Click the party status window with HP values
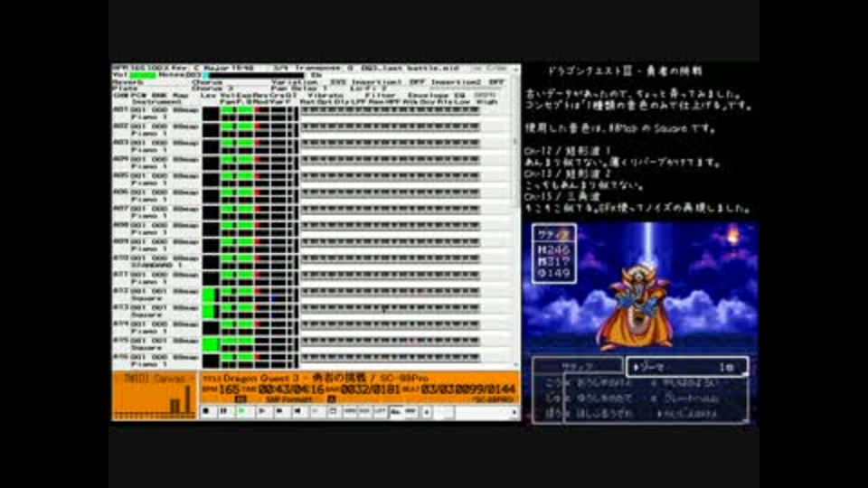The height and width of the screenshot is (488, 868). click(554, 254)
